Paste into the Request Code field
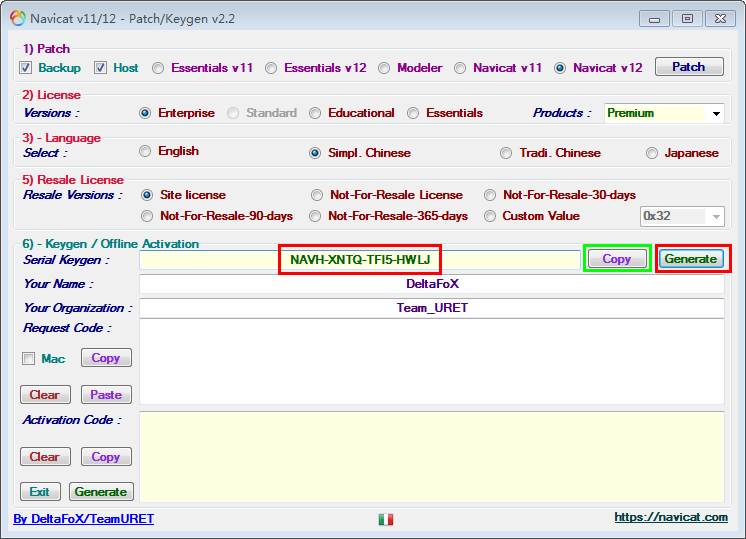746x539 pixels. click(106, 395)
